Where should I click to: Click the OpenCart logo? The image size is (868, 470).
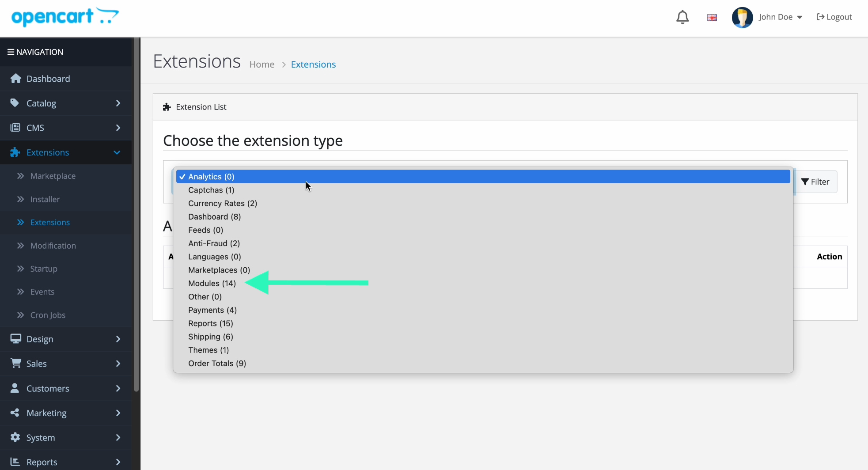click(65, 17)
